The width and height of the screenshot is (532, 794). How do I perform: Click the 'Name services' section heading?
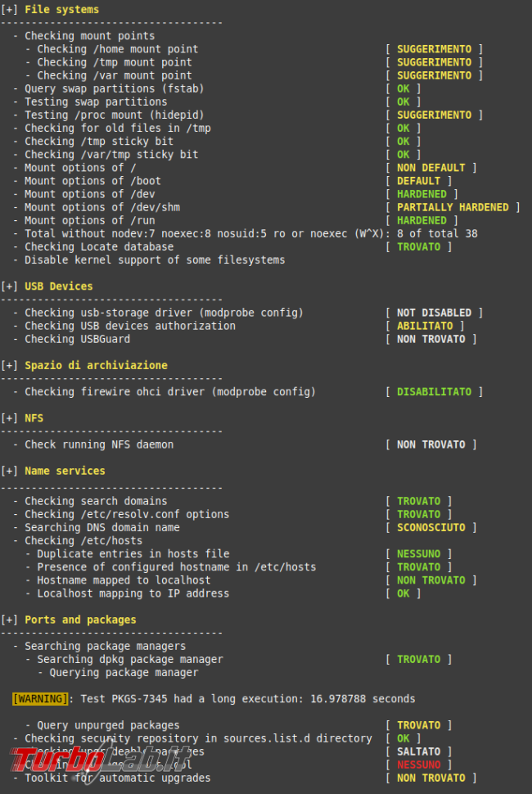(x=65, y=471)
